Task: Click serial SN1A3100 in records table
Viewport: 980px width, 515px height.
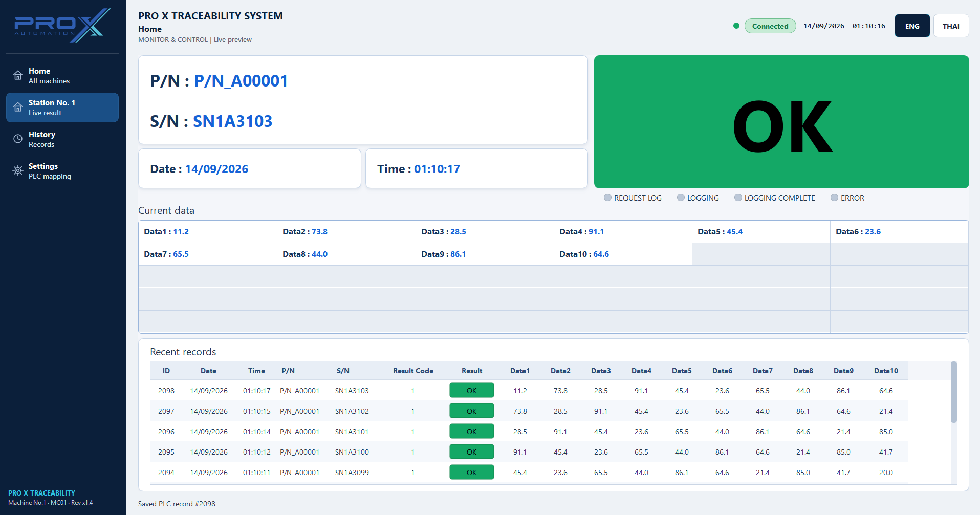Action: tap(352, 452)
